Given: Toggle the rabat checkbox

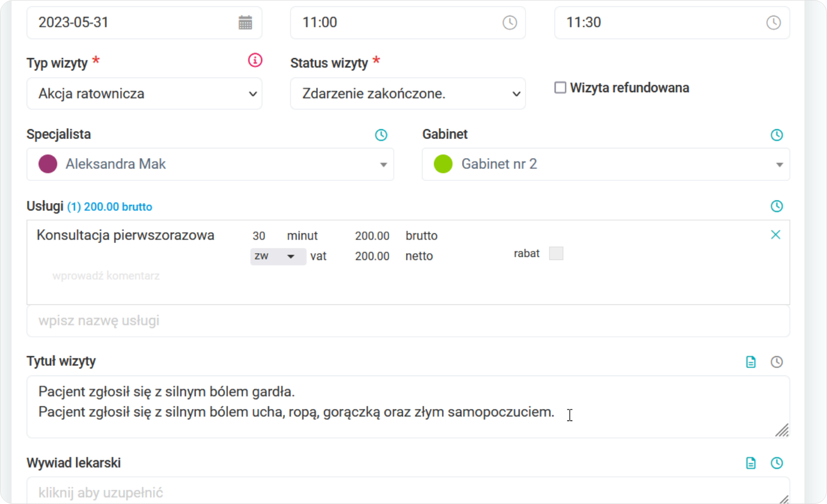Looking at the screenshot, I should point(556,254).
